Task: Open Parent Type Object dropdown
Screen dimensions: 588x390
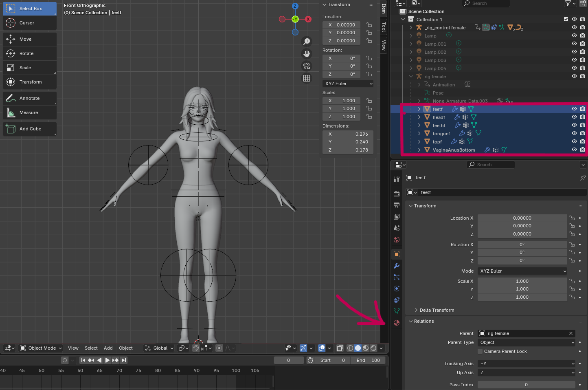Action: tap(527, 342)
